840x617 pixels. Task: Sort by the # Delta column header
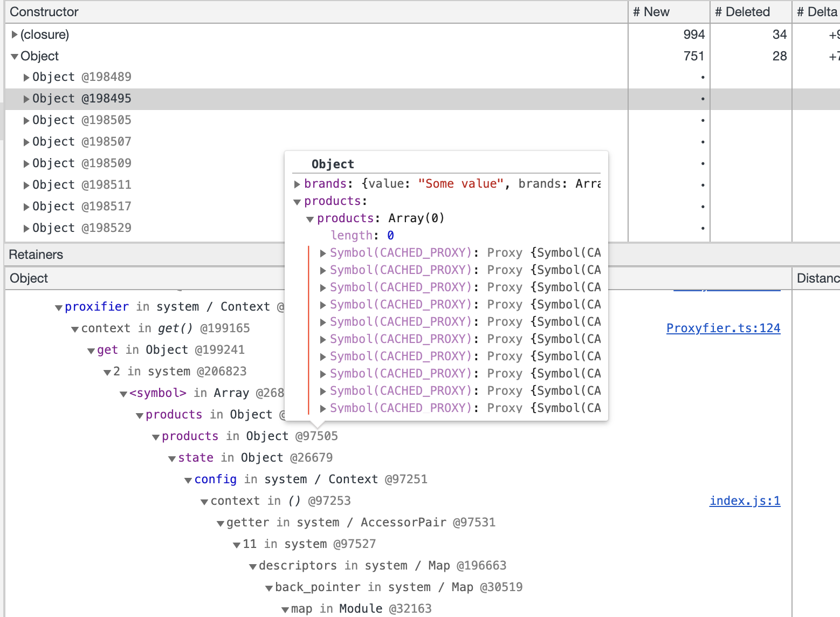click(816, 12)
